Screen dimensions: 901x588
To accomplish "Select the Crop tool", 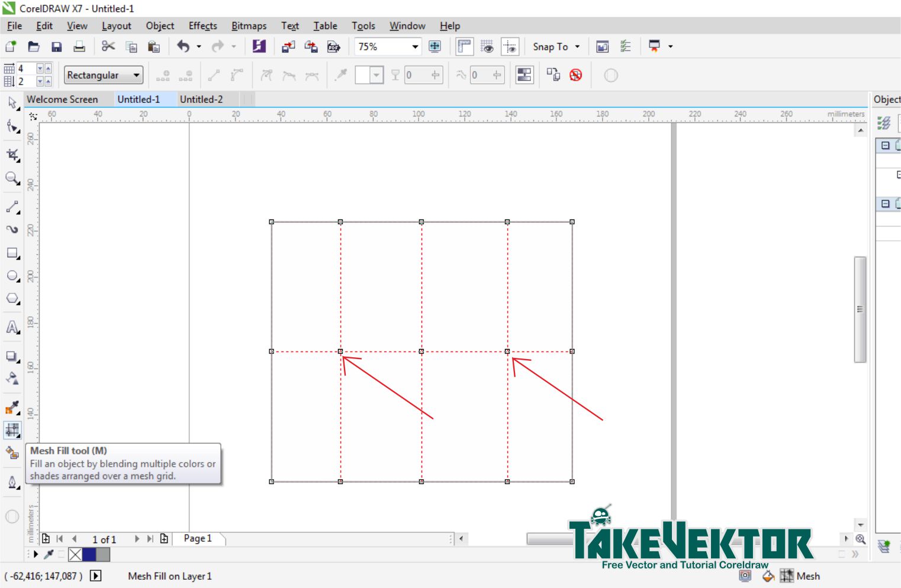I will point(12,154).
